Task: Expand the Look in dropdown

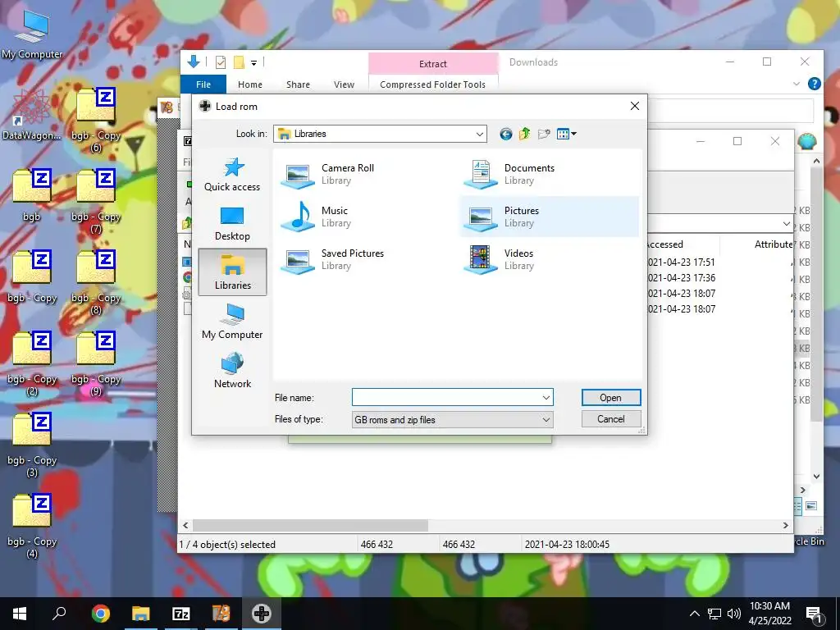Action: (x=479, y=134)
